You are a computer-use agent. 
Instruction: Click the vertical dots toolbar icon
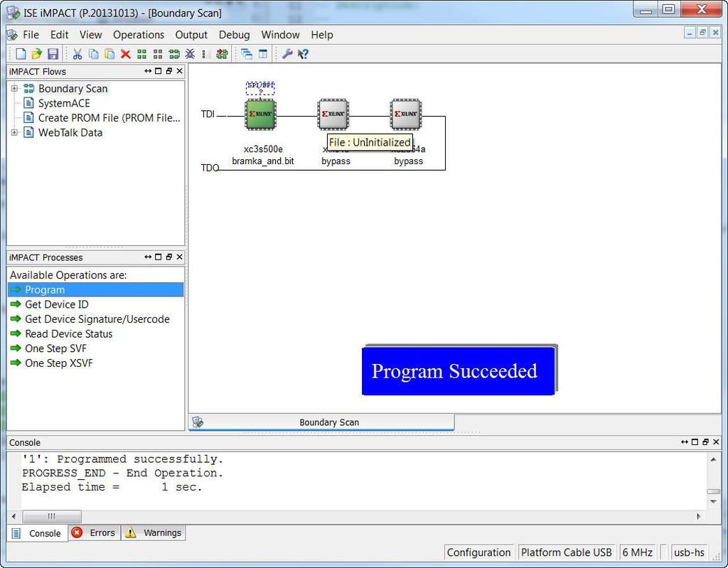pyautogui.click(x=204, y=54)
